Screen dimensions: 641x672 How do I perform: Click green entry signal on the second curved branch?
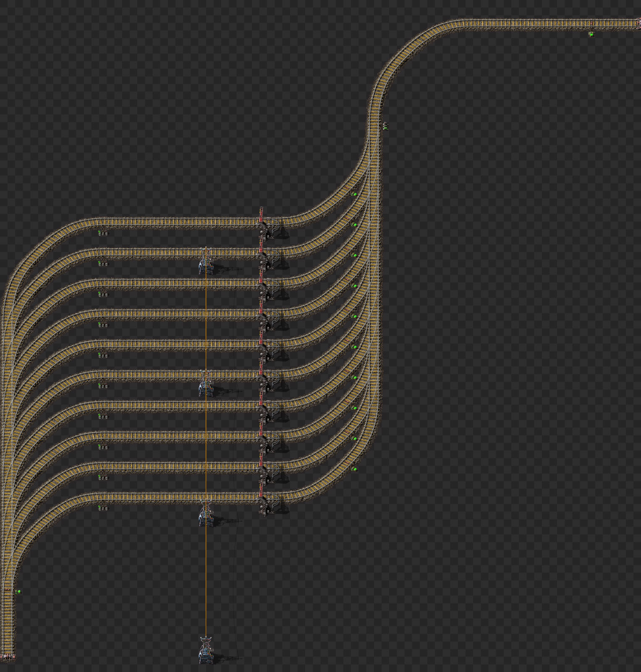pos(354,225)
